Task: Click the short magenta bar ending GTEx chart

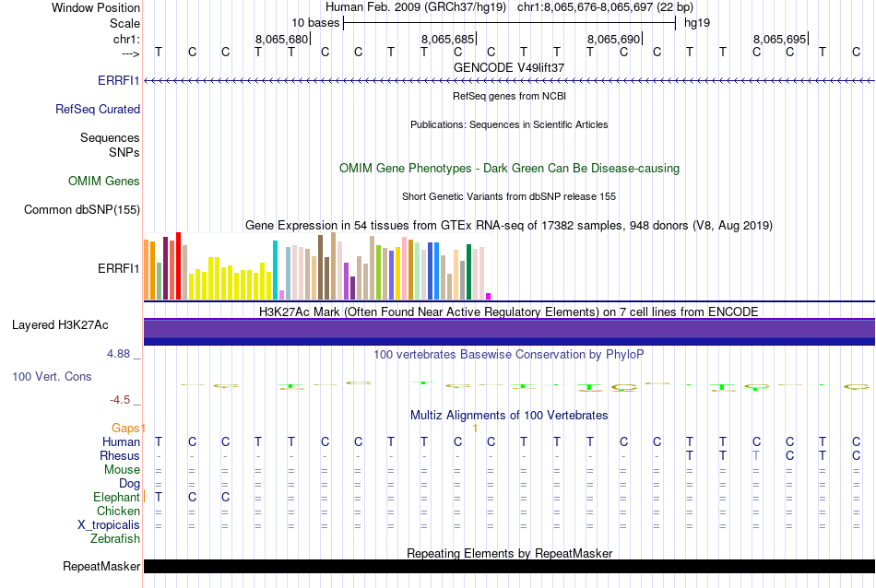Action: pos(489,297)
